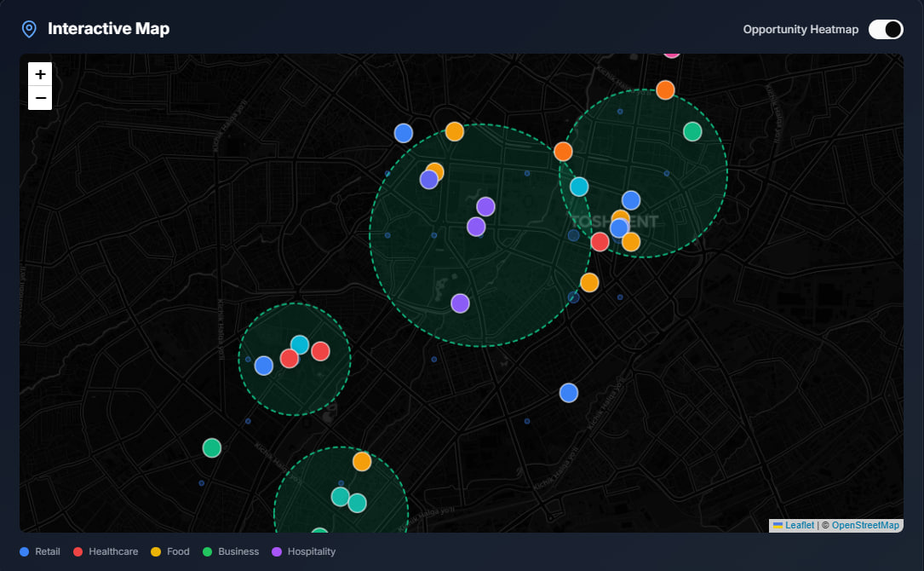Click the Hospitality legend color dot
924x571 pixels.
click(277, 551)
